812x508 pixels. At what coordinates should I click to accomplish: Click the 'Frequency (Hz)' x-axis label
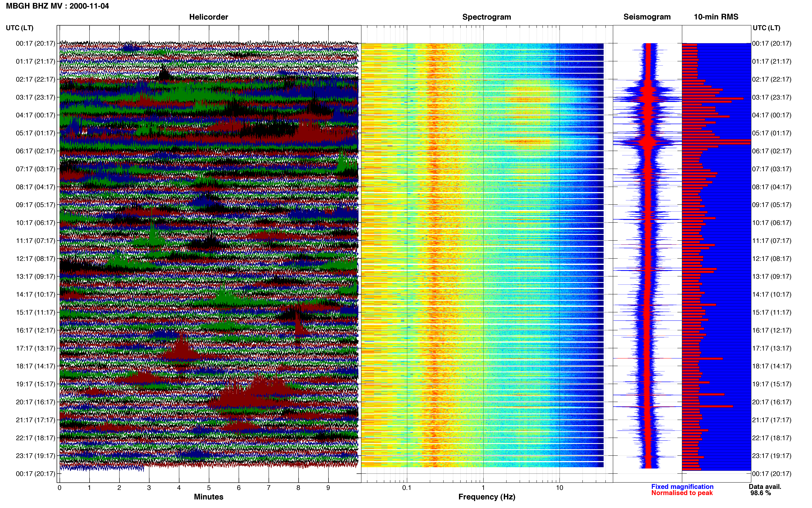point(487,497)
